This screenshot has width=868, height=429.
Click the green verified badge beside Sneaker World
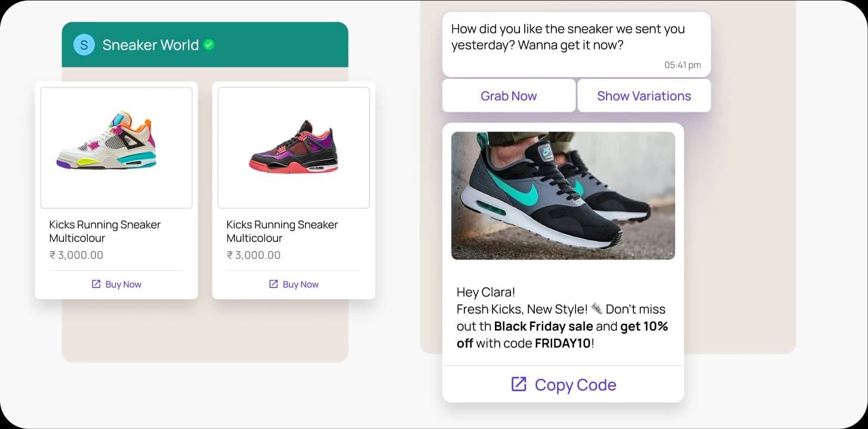(x=209, y=44)
